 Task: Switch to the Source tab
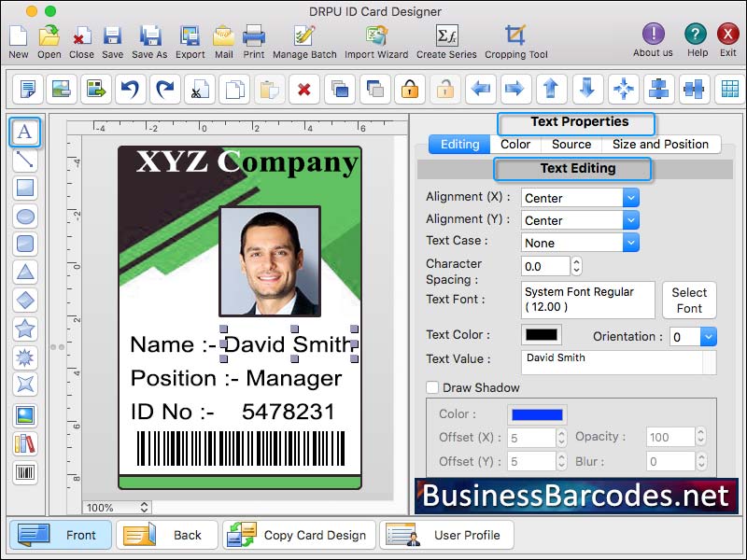click(x=571, y=145)
